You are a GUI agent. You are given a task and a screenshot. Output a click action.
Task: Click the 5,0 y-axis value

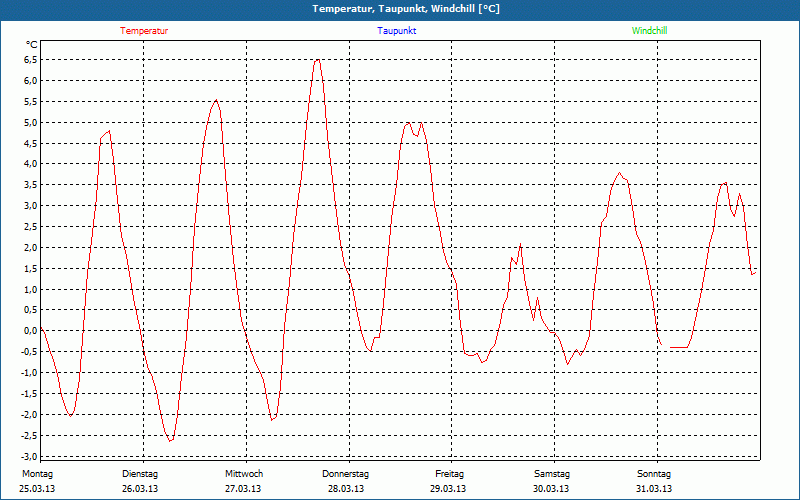click(31, 122)
